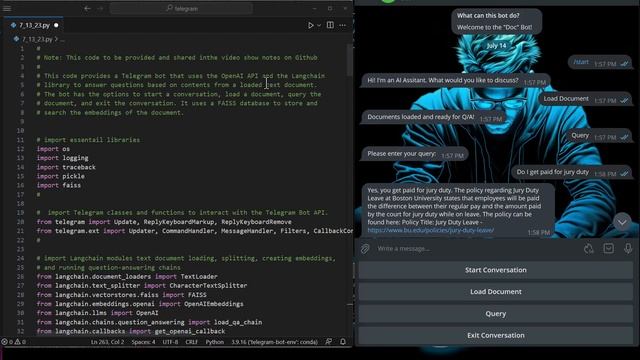Select the 7_13_23.py editor tab

point(35,25)
